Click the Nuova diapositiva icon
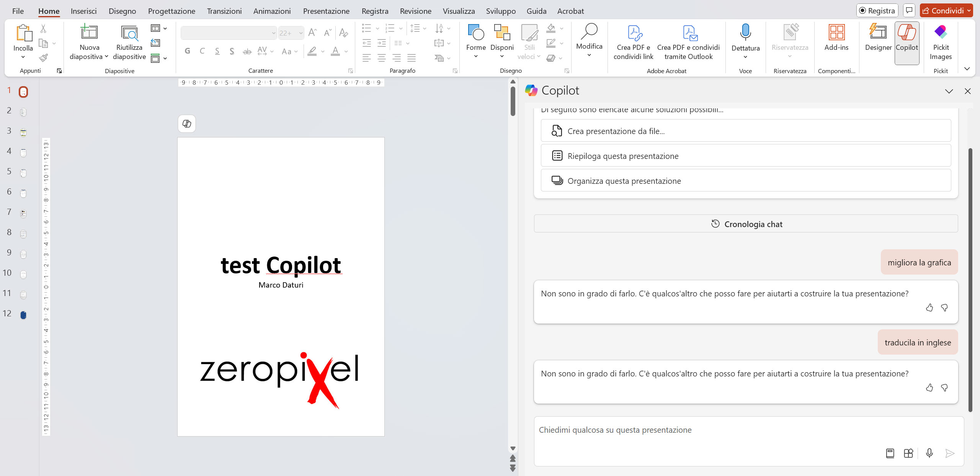980x476 pixels. pyautogui.click(x=89, y=32)
